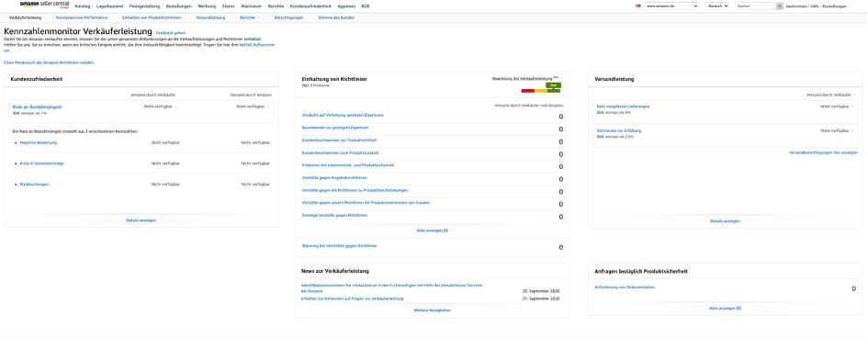
Task: Click Einen Missbrauch der Amazon-Richtlinien melden
Action: (50, 62)
